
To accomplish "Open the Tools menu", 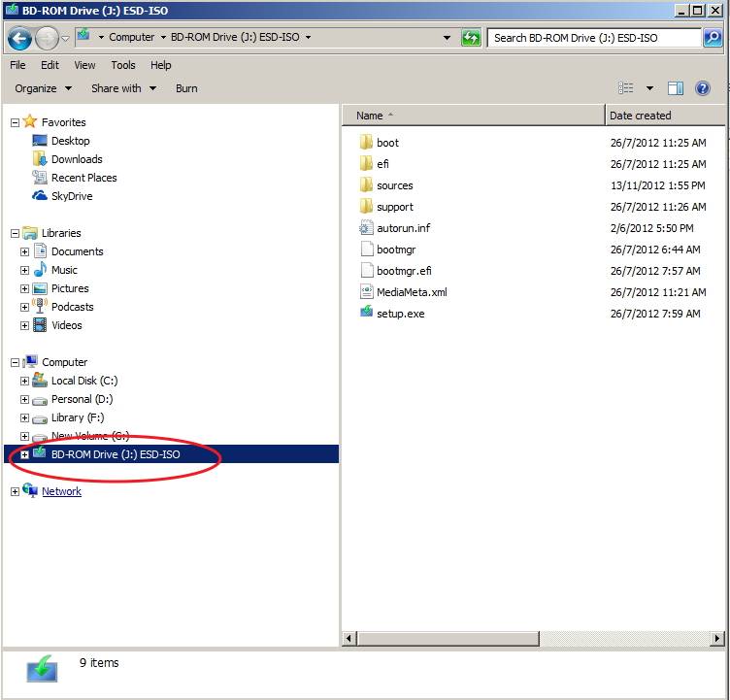I will (x=123, y=65).
